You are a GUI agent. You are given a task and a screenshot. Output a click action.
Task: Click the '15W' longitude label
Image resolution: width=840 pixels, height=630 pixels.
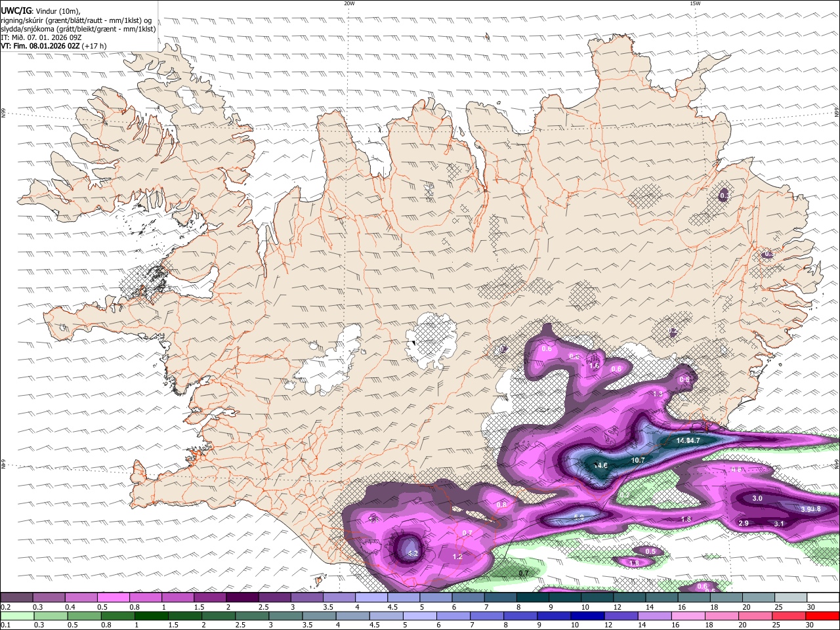click(x=695, y=3)
